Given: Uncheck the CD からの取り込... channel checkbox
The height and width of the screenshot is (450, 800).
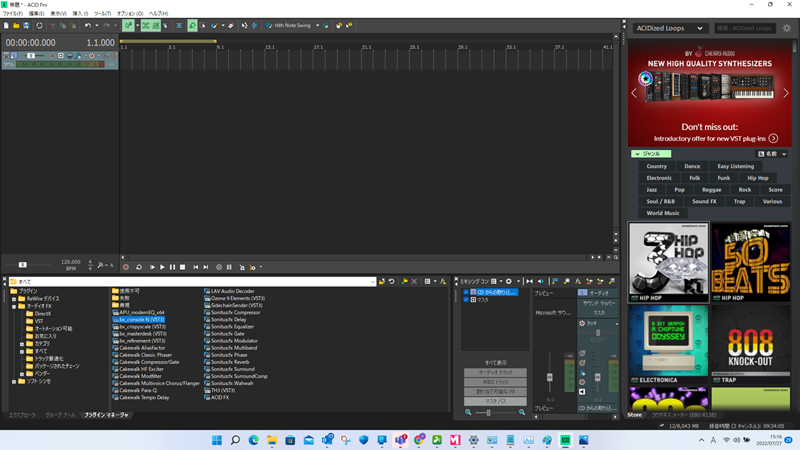Looking at the screenshot, I should [x=466, y=292].
